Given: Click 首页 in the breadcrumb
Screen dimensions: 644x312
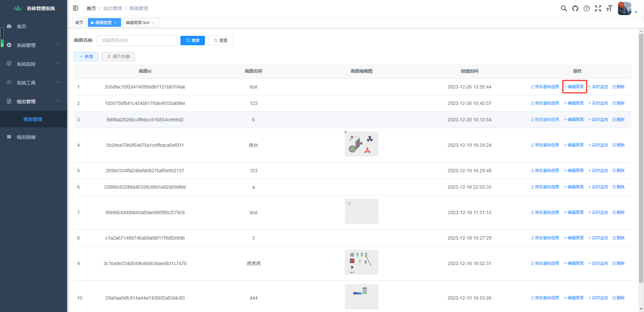Looking at the screenshot, I should [91, 8].
